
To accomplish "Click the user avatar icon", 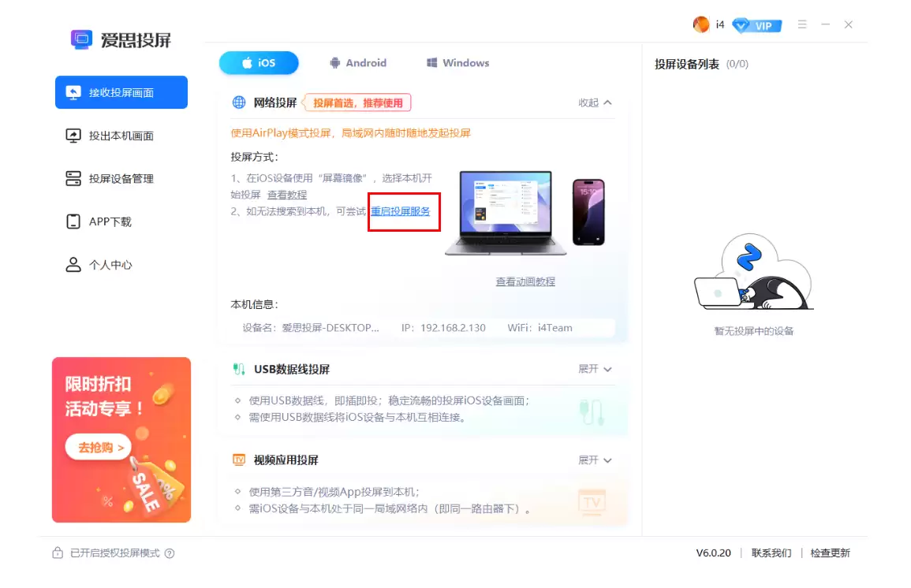I will click(x=701, y=24).
